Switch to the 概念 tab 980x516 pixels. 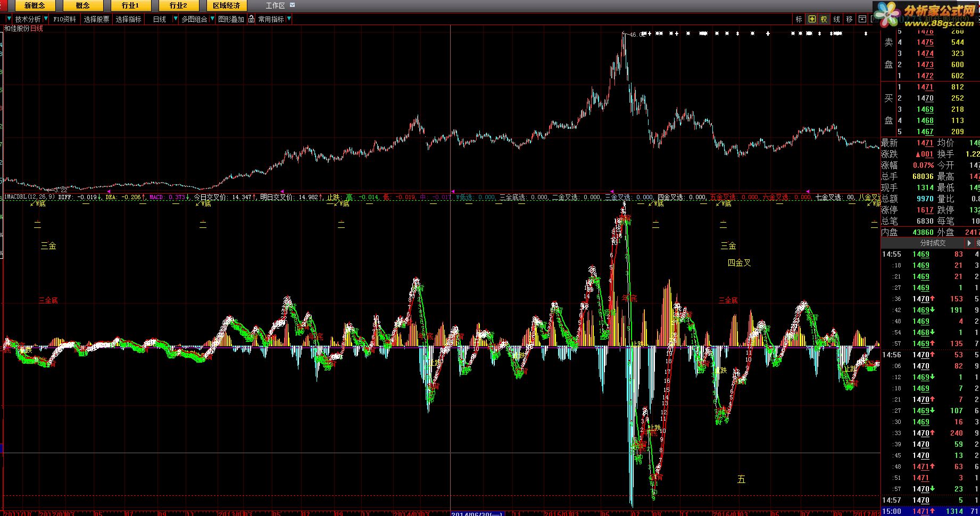(82, 6)
